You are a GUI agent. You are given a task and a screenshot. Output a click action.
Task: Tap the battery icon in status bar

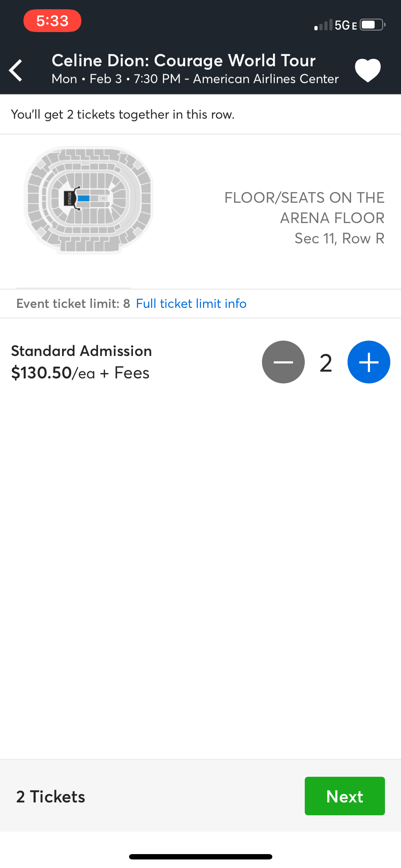pyautogui.click(x=372, y=25)
